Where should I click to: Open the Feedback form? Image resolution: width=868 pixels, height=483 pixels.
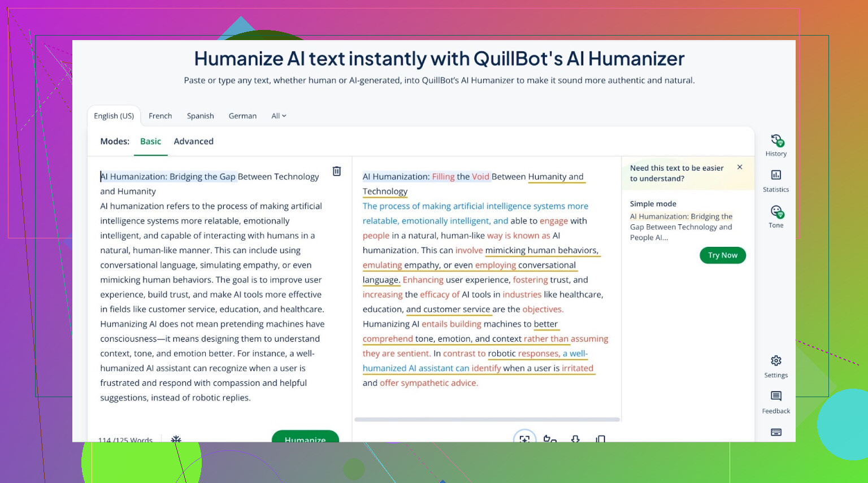point(776,402)
